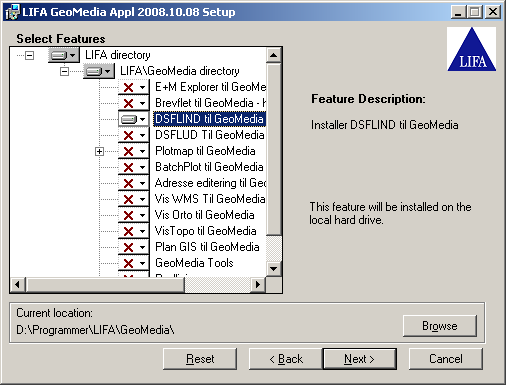Viewport: 506px width, 385px height.
Task: Open feature state dropdown for GeoMedia Tools
Action: (x=134, y=263)
